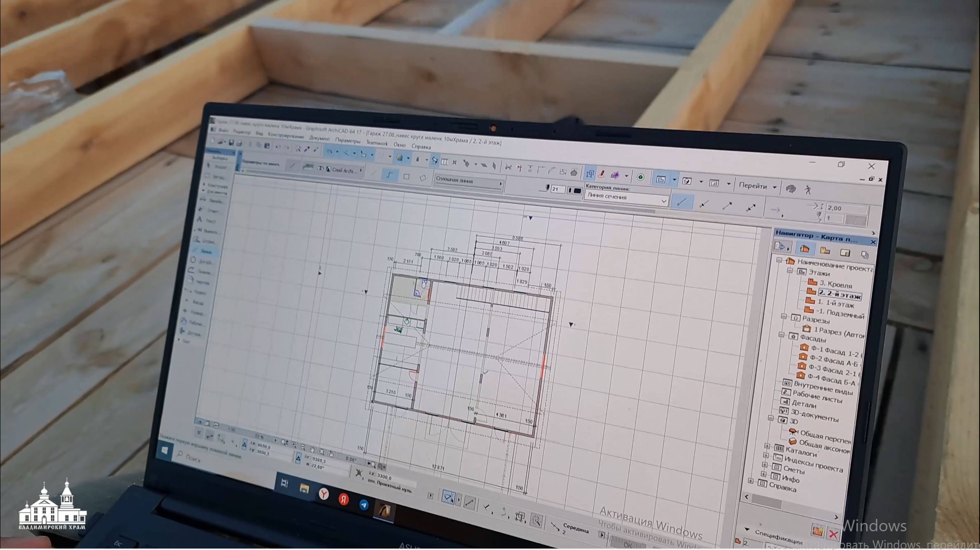Toggle the layer eye visibility icon
Image resolution: width=980 pixels, height=550 pixels.
(x=321, y=168)
